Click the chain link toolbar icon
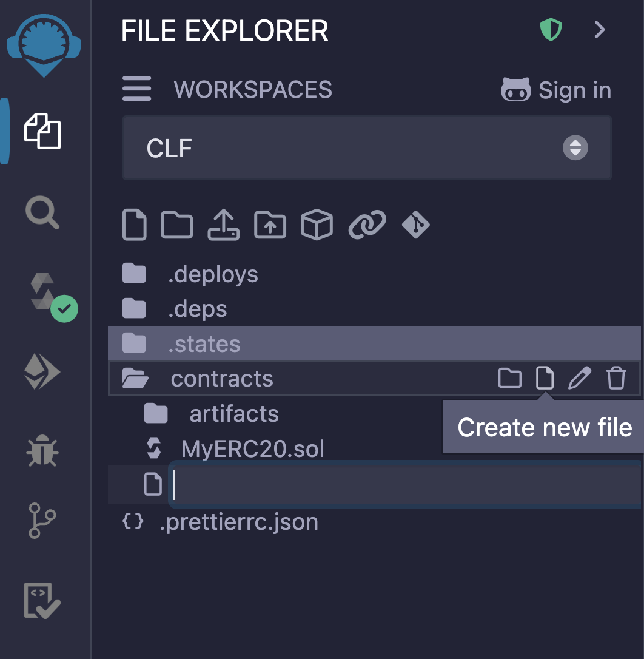 point(367,225)
